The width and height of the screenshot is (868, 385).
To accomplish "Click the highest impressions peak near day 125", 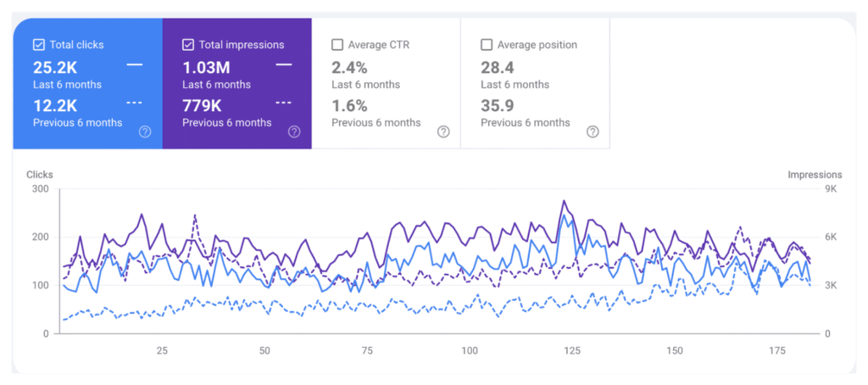I will pos(564,201).
